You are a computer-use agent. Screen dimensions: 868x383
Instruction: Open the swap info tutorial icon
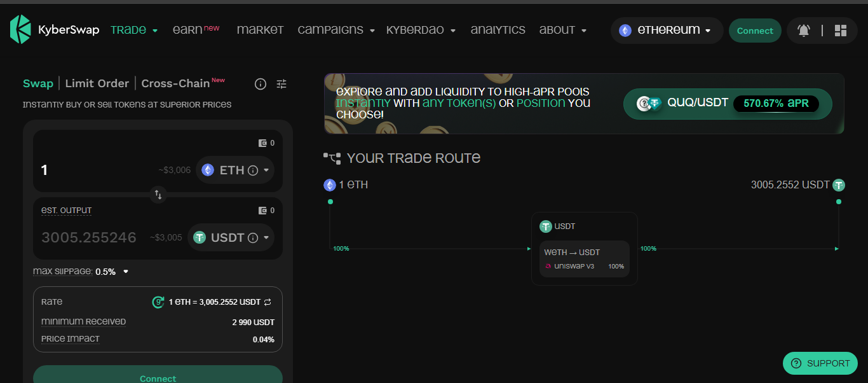[x=261, y=84]
